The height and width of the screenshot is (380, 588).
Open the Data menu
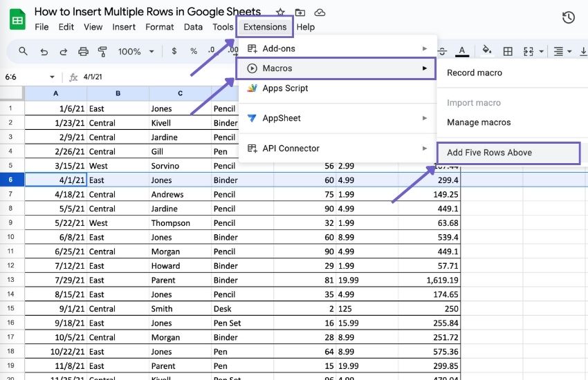pyautogui.click(x=193, y=27)
